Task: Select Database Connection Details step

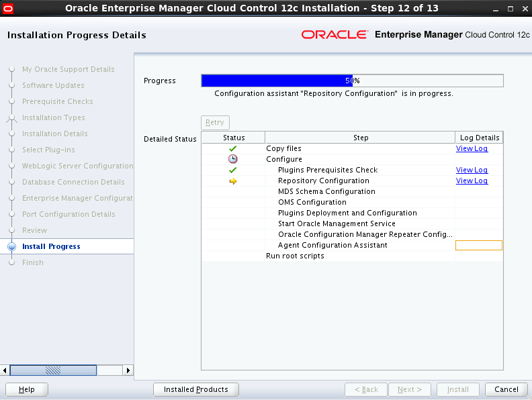Action: click(x=73, y=182)
